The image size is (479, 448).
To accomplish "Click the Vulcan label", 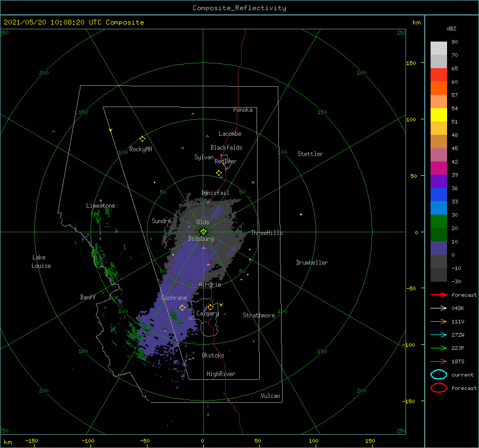I will [270, 396].
